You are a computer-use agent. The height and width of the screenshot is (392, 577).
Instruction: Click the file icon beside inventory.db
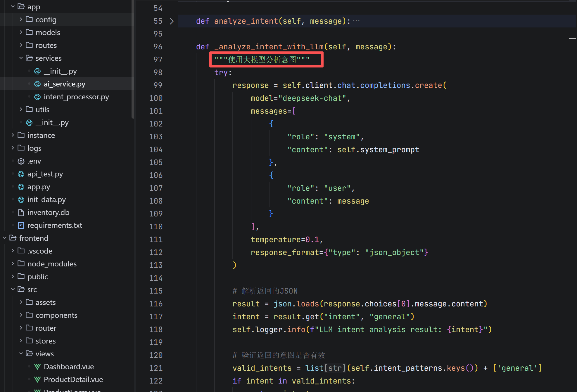pyautogui.click(x=21, y=213)
